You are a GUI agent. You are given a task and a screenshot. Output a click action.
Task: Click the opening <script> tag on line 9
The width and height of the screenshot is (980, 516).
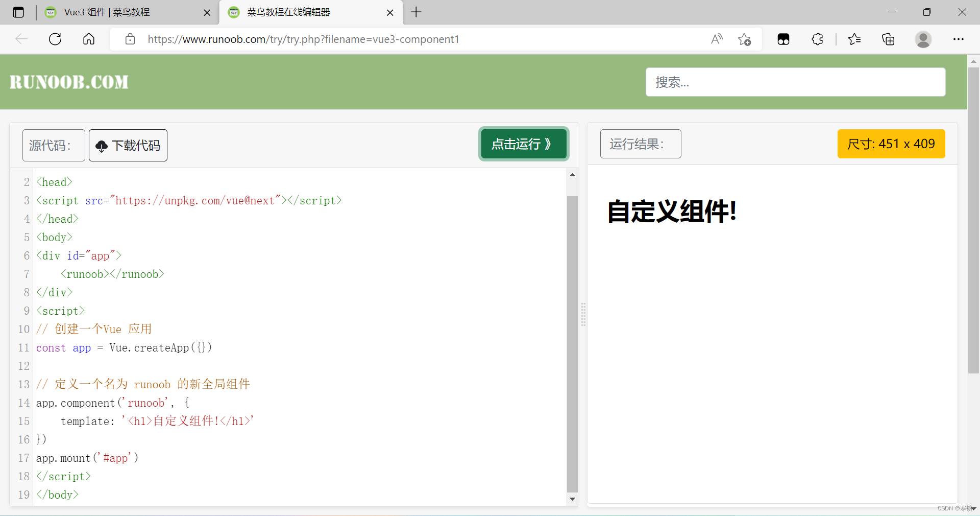(x=60, y=311)
